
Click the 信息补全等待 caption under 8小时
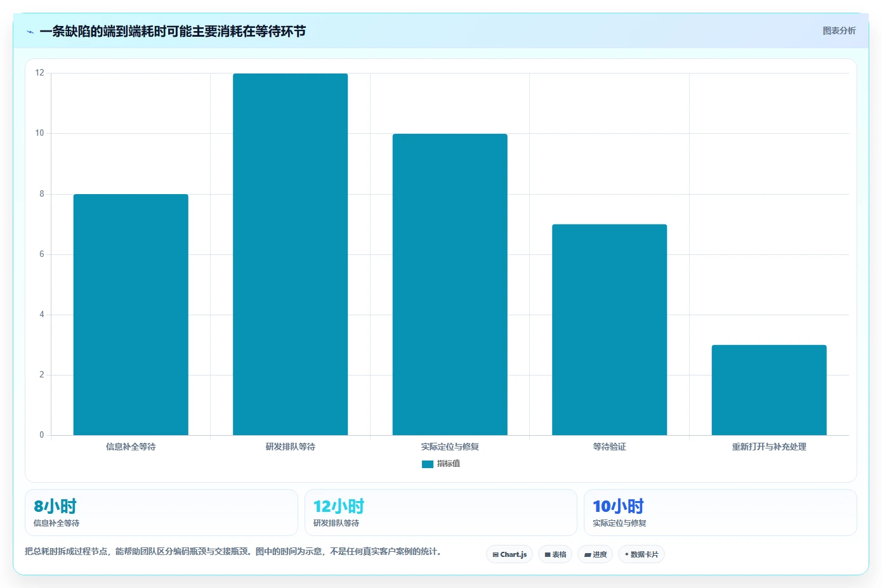tap(56, 523)
